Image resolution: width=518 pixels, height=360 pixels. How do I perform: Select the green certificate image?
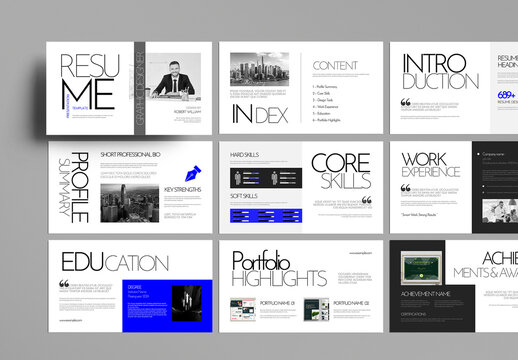pos(421,268)
